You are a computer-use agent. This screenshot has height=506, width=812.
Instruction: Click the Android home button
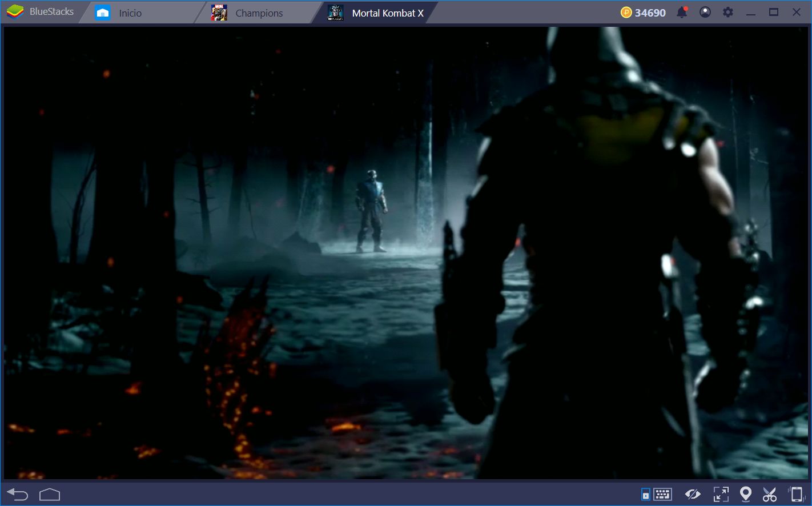click(x=50, y=494)
